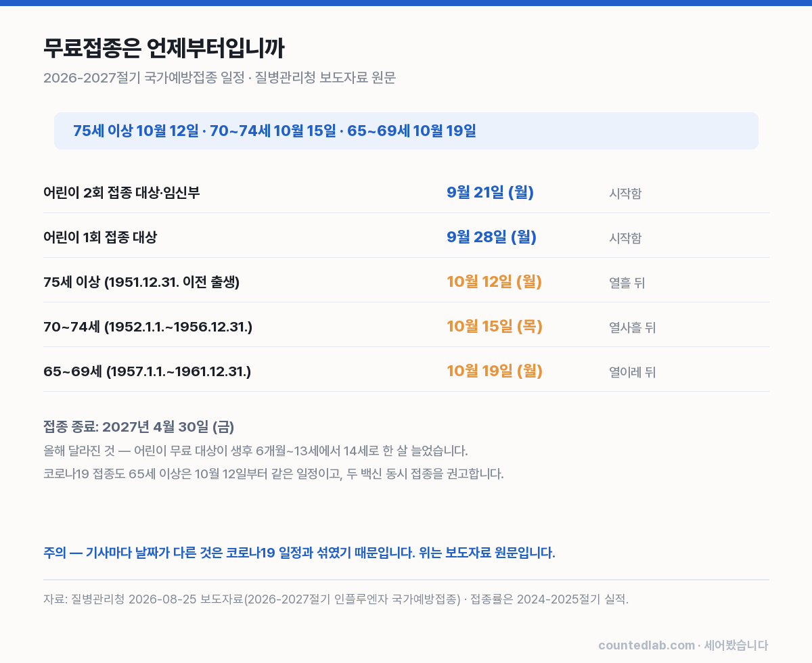Open the countedlab.com footer link

(646, 645)
